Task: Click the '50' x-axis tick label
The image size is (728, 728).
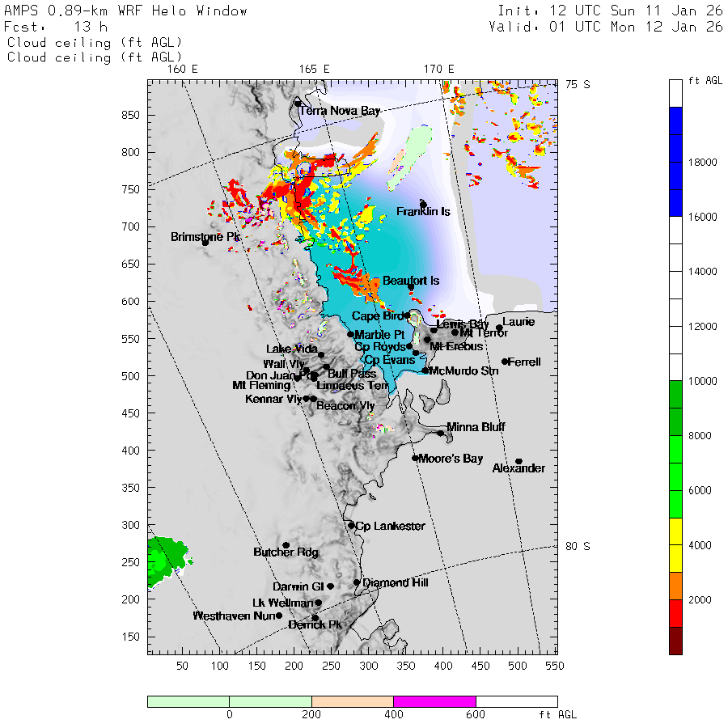Action: point(182,666)
